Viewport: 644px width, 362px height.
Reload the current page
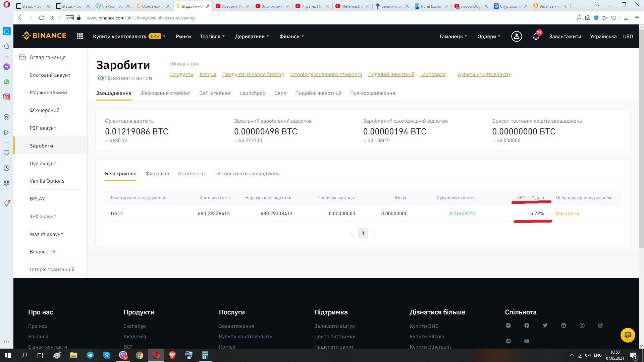(41, 18)
